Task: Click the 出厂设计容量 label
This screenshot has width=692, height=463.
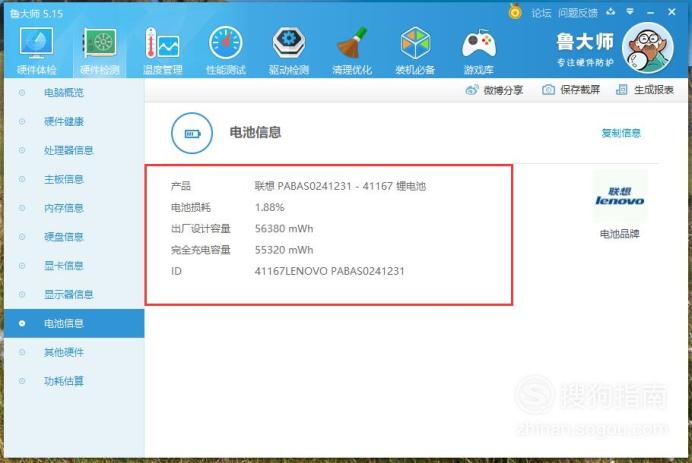Action: tap(201, 229)
